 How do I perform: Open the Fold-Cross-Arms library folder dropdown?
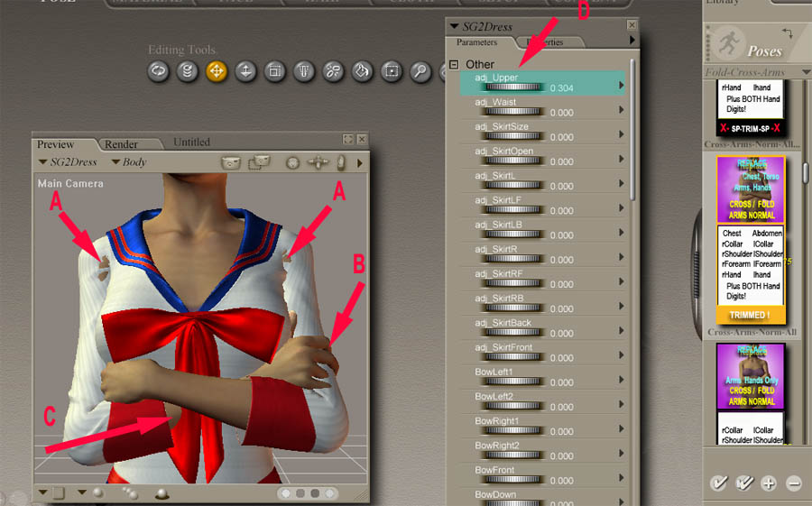(x=807, y=72)
